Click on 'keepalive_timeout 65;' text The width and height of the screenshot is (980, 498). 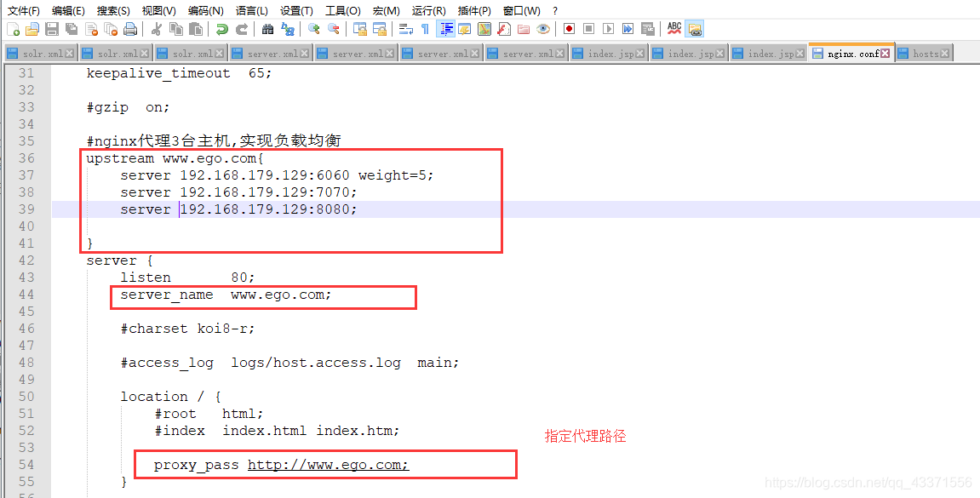pyautogui.click(x=180, y=73)
